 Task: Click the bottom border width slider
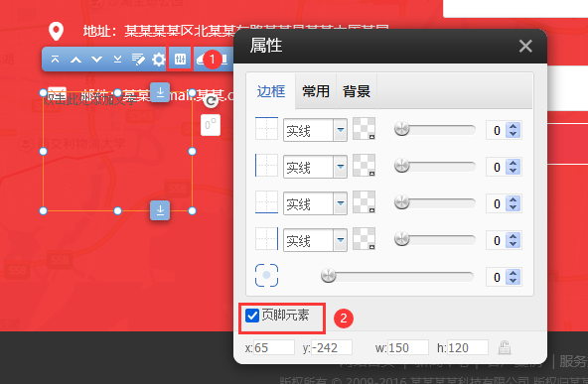(x=435, y=202)
